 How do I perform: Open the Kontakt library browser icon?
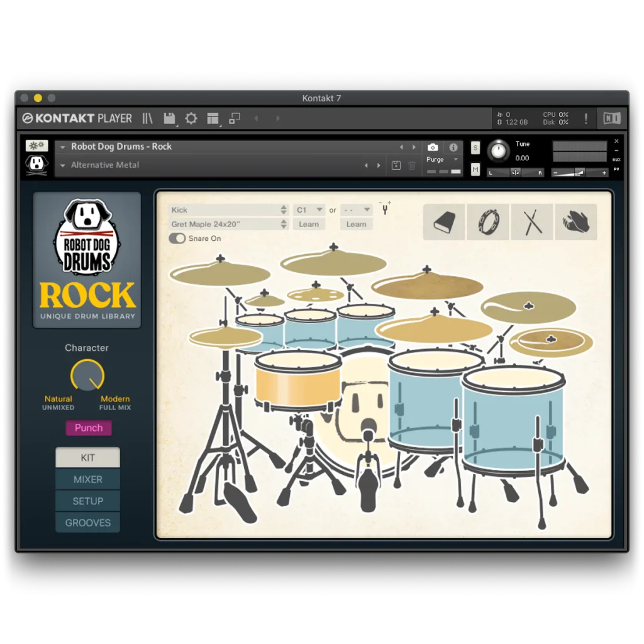click(x=147, y=118)
